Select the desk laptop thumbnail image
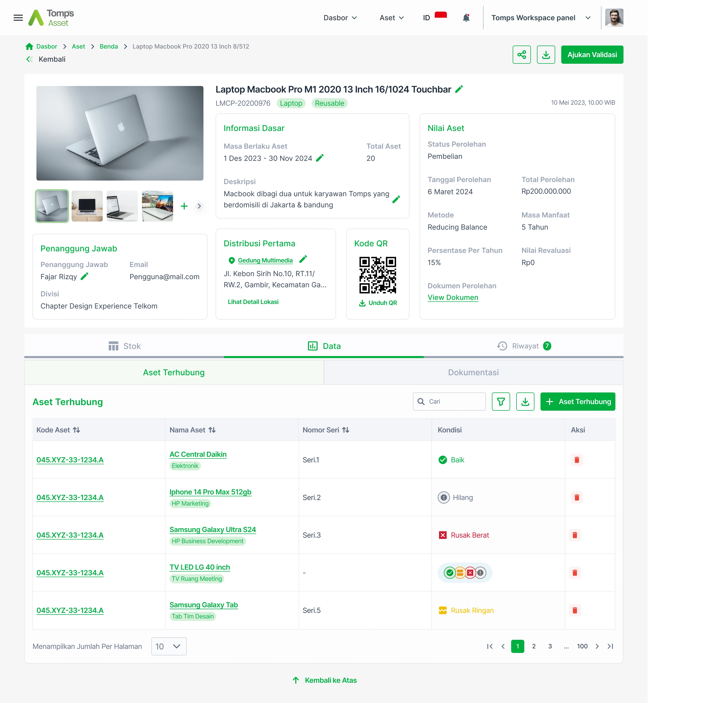Viewport: 728px width, 703px height. (87, 206)
